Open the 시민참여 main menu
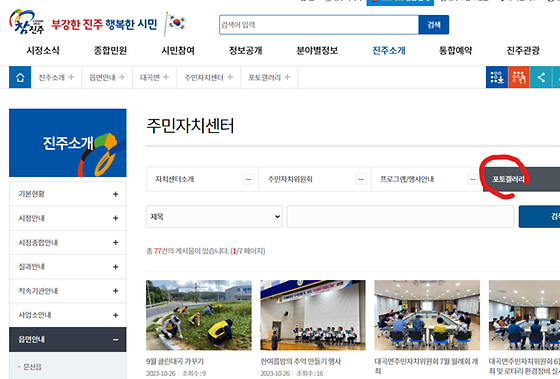560x379 pixels. pyautogui.click(x=178, y=50)
